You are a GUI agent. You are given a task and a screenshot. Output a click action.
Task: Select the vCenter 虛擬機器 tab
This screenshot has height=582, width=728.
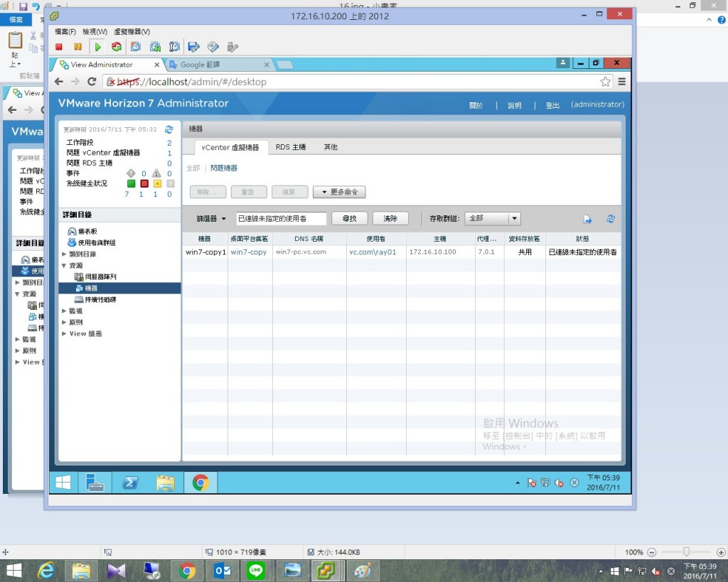point(230,148)
